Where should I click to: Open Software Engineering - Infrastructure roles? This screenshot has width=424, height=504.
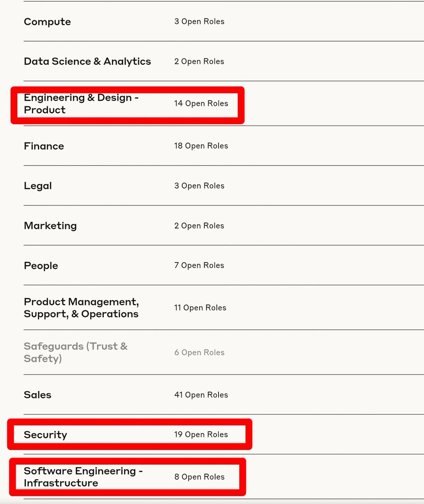click(83, 477)
